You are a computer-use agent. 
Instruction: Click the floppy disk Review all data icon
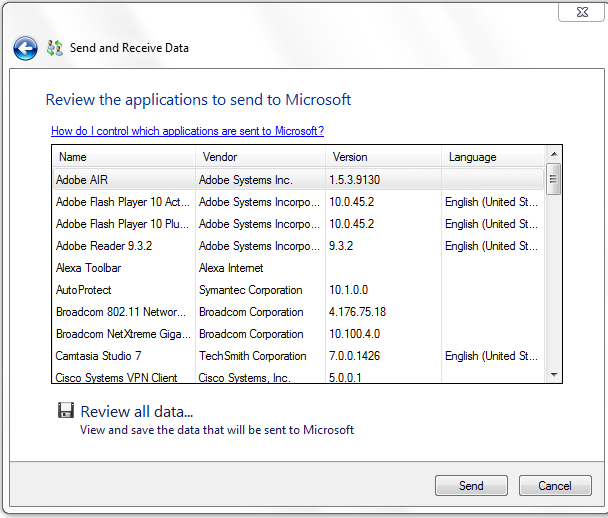[66, 410]
